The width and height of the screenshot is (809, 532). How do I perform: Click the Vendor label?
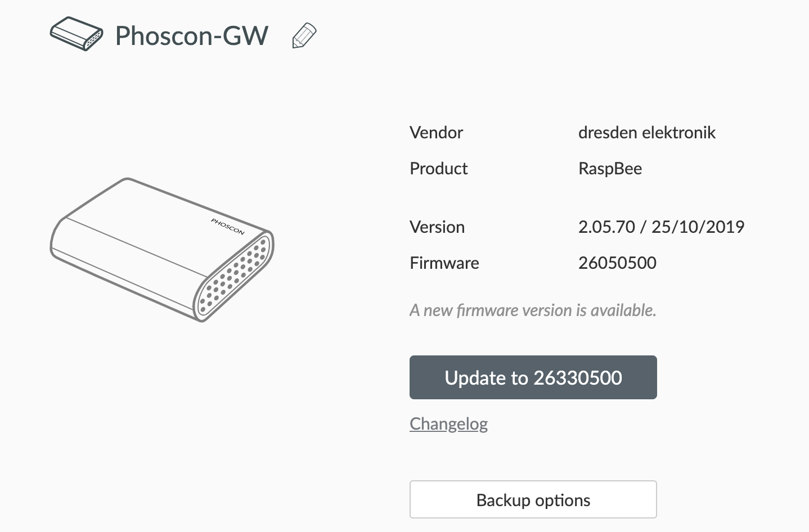click(x=436, y=133)
